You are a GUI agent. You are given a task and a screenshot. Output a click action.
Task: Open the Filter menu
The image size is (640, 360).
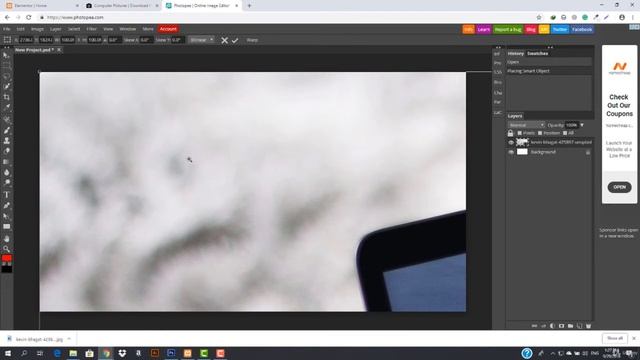91,29
